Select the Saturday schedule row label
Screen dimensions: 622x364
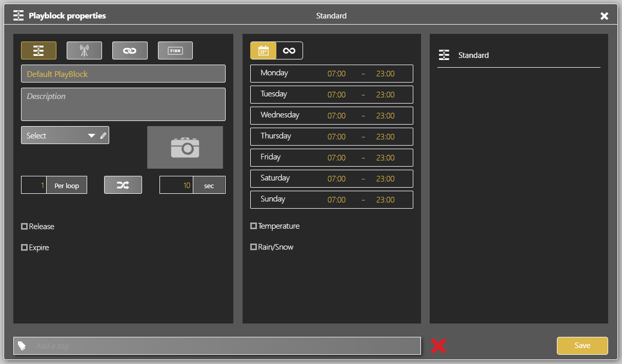click(x=275, y=178)
